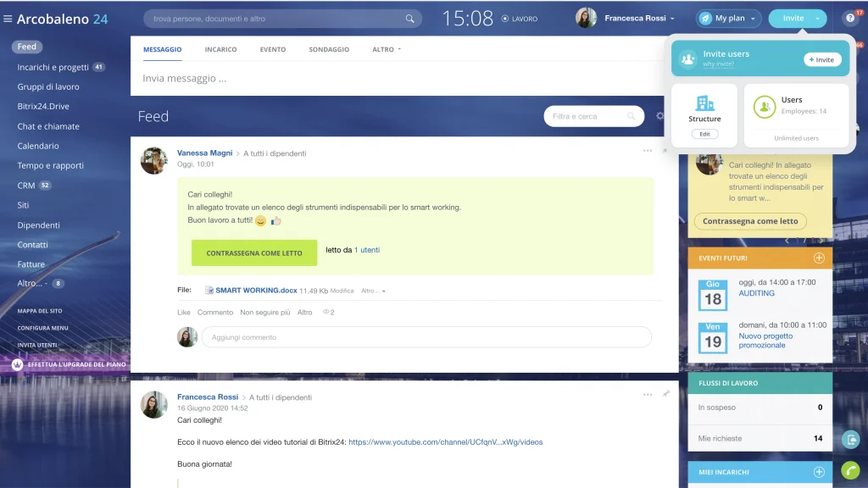Viewport: 868px width, 488px height.
Task: Click the Gio 18 calendar icon
Action: coord(712,295)
